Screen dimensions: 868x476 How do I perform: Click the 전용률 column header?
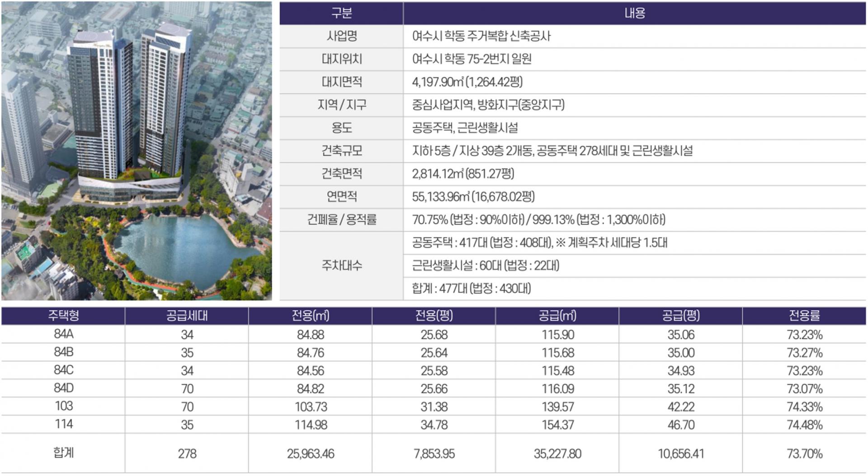coord(804,316)
